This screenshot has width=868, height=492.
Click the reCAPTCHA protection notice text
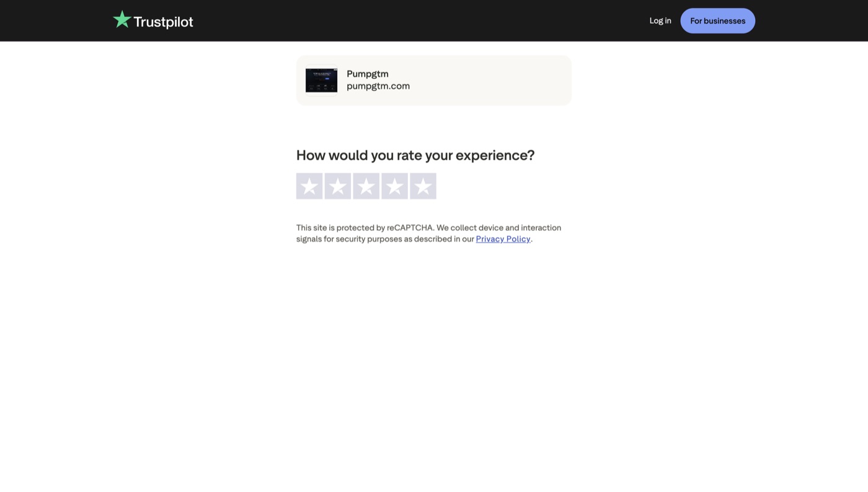[x=428, y=233]
